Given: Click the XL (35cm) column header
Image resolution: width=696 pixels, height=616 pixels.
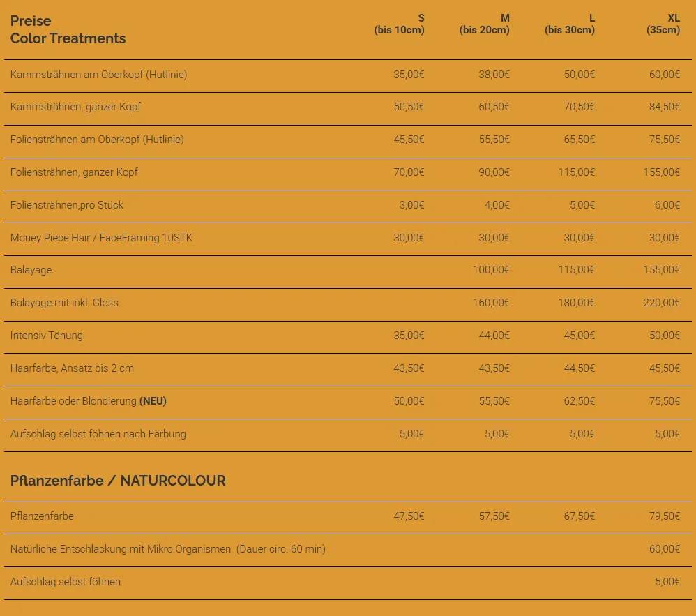Looking at the screenshot, I should [x=663, y=24].
